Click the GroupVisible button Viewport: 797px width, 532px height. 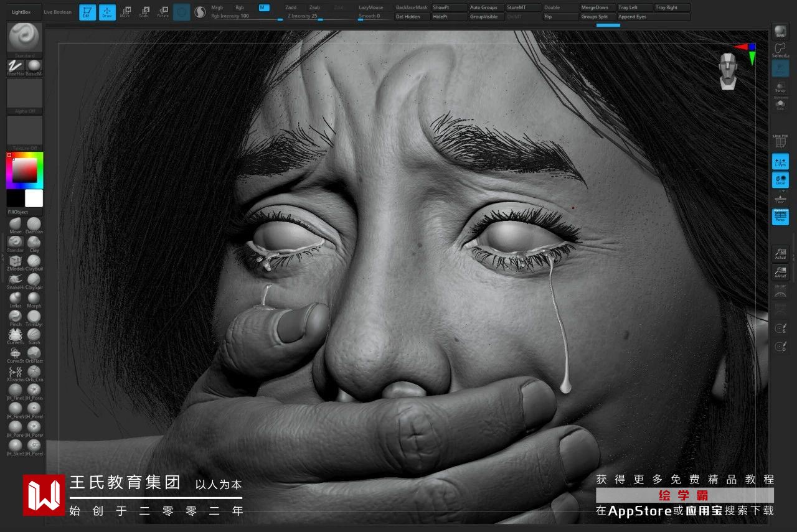(x=486, y=17)
